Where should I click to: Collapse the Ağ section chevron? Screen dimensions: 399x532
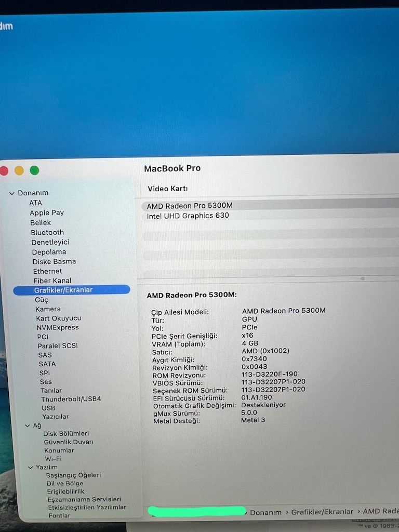[x=28, y=425]
